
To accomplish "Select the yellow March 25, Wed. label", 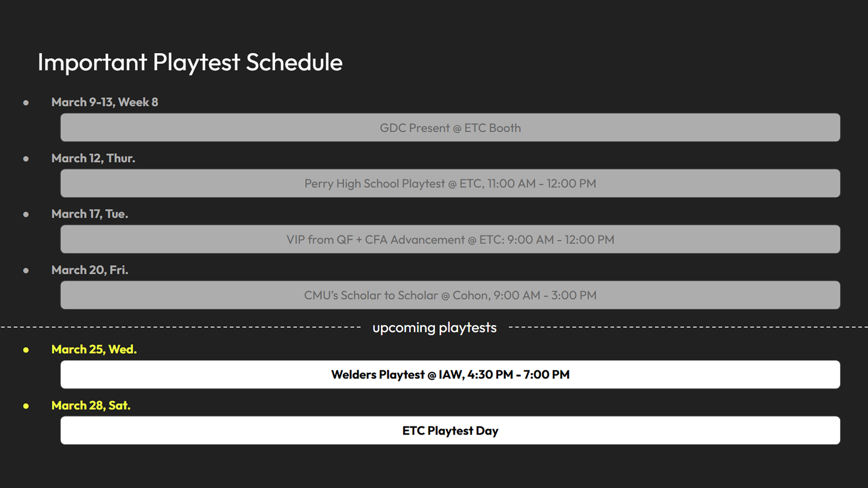I will [x=94, y=349].
